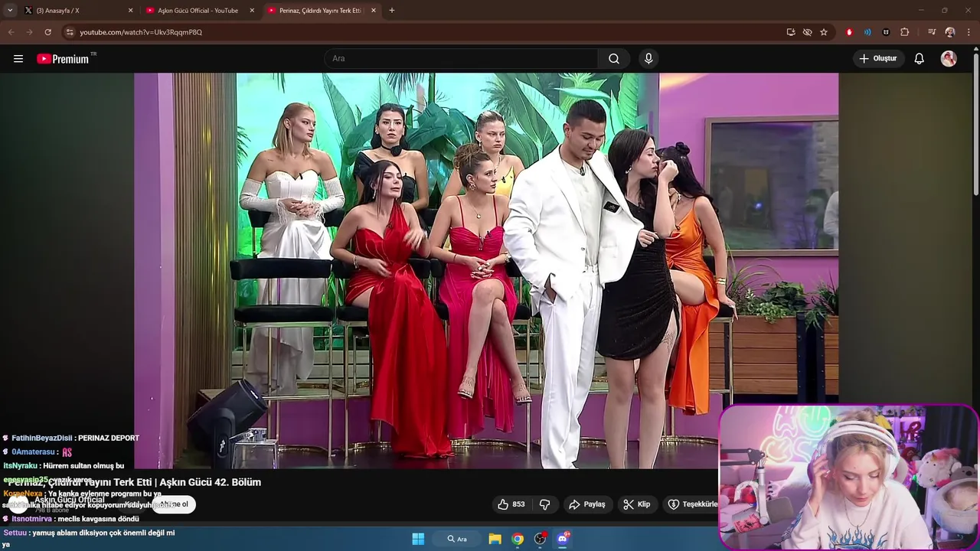
Task: Click the streamer webcam overlay
Action: tap(848, 478)
